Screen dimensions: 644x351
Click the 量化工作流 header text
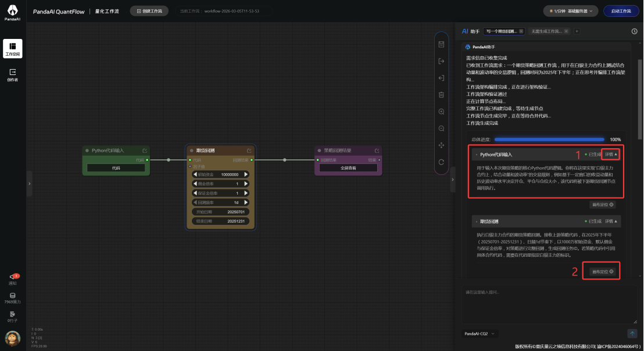(x=107, y=12)
